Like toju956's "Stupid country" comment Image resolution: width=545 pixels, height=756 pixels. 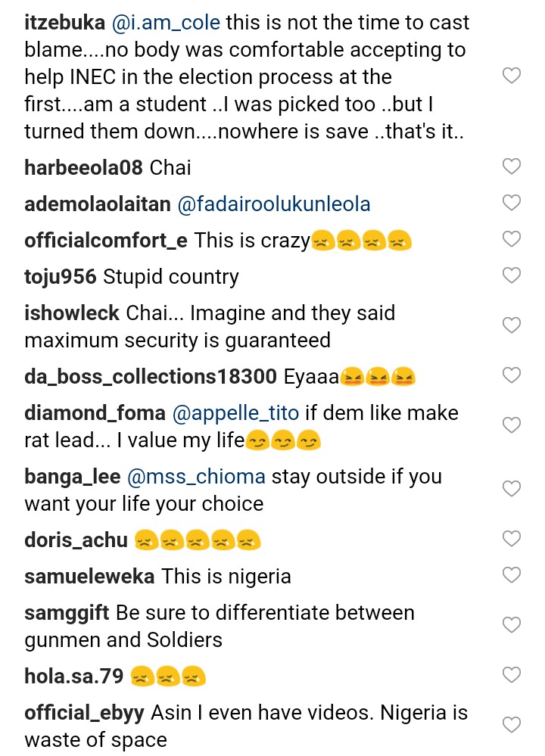[512, 275]
